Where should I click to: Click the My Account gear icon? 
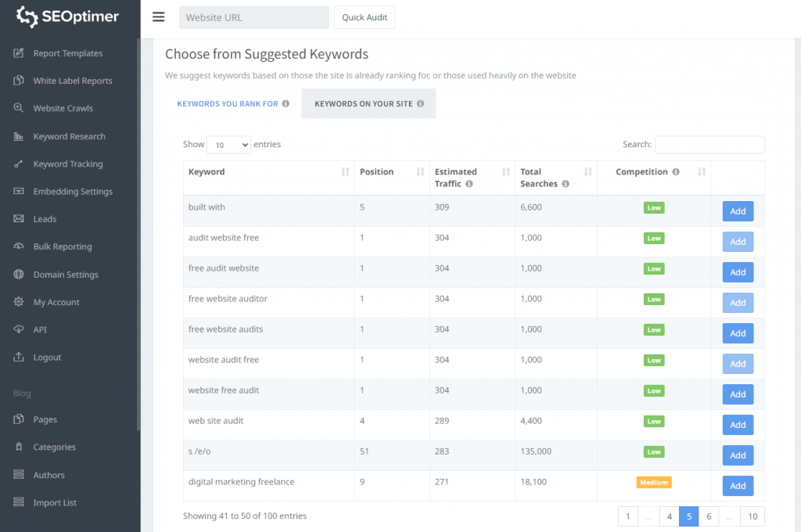click(x=19, y=302)
